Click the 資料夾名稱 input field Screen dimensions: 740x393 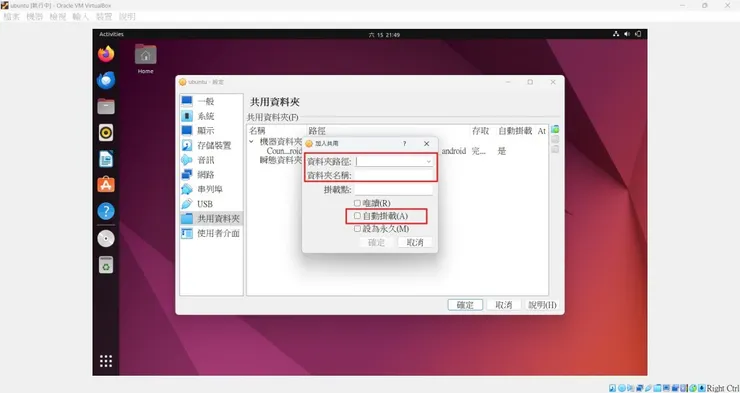(394, 176)
